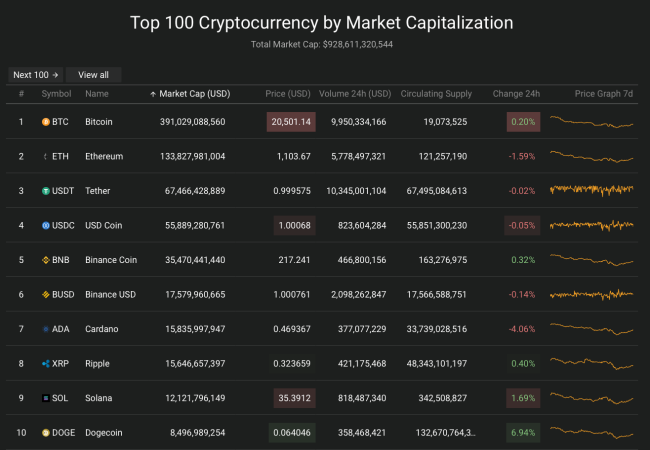Image resolution: width=650 pixels, height=450 pixels.
Task: Click the Solana SOL icon
Action: pyautogui.click(x=46, y=398)
